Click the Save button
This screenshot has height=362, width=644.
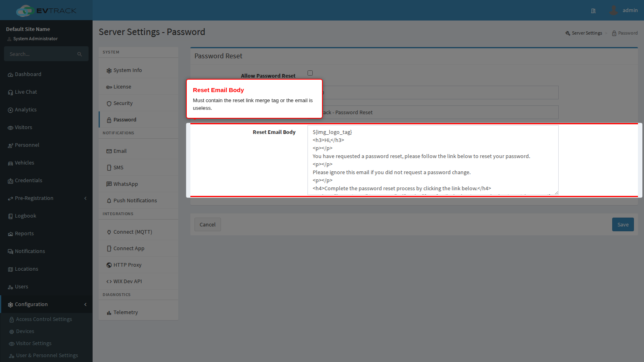pyautogui.click(x=623, y=224)
